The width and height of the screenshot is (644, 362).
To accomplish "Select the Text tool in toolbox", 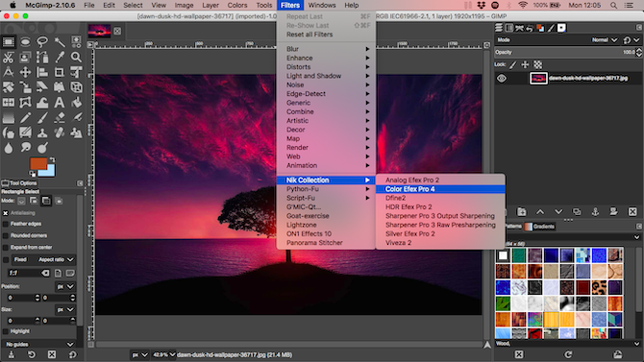I will [x=60, y=102].
